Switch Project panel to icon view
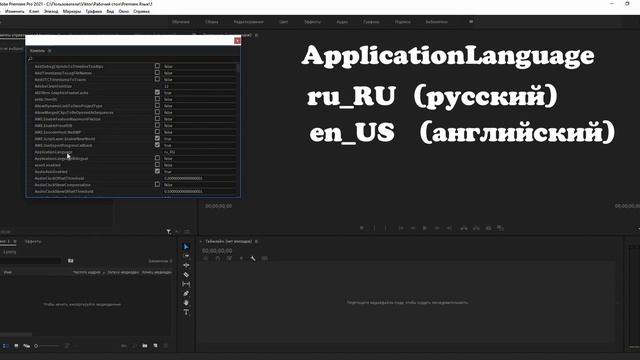This screenshot has height=360, width=640. (16, 346)
